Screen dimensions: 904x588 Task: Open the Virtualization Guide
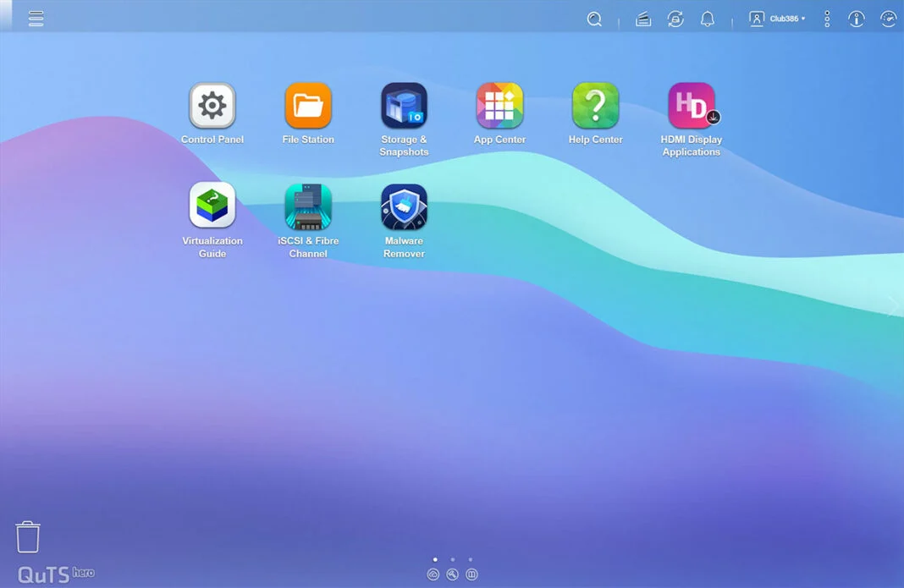pos(212,206)
